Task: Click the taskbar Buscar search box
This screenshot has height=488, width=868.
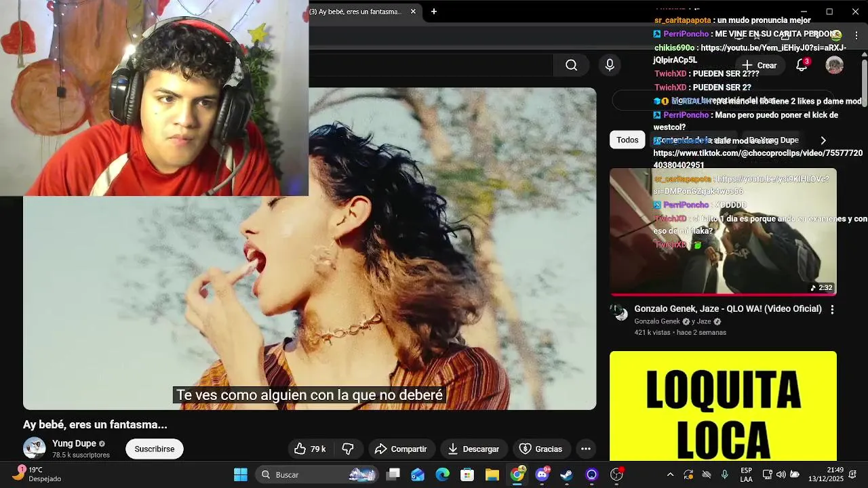Action: click(x=318, y=474)
